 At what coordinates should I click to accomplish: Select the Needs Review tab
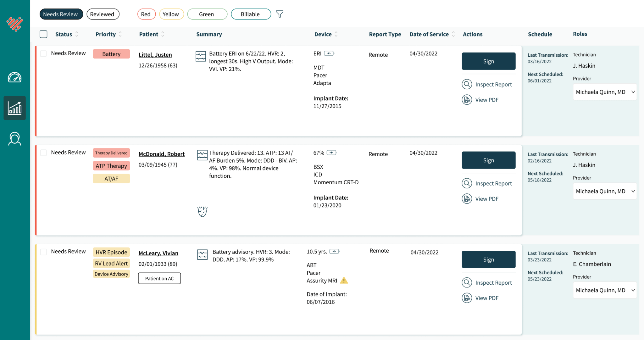(x=61, y=14)
